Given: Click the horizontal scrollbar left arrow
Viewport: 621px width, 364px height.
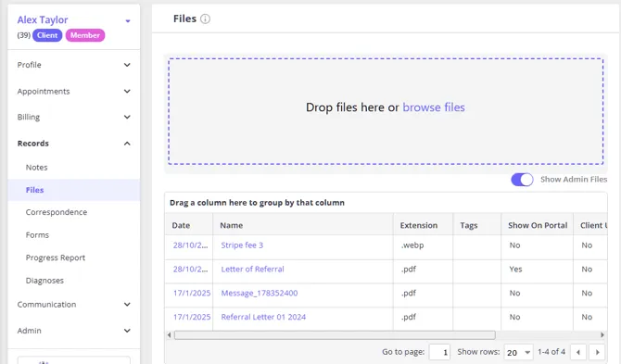Looking at the screenshot, I should (169, 335).
